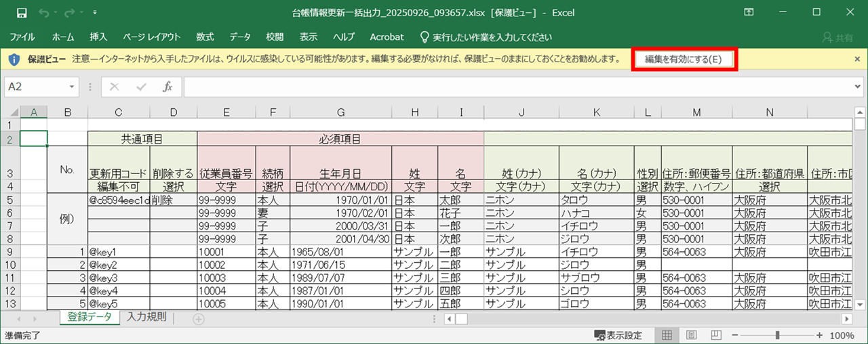Expand the formula bar with the chevron
The image size is (868, 344).
[x=859, y=87]
